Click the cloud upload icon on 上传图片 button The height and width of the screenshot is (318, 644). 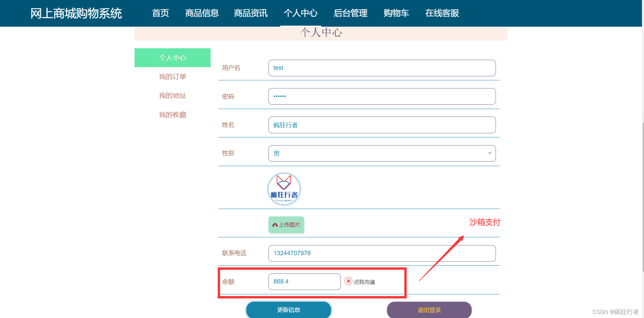pos(275,225)
